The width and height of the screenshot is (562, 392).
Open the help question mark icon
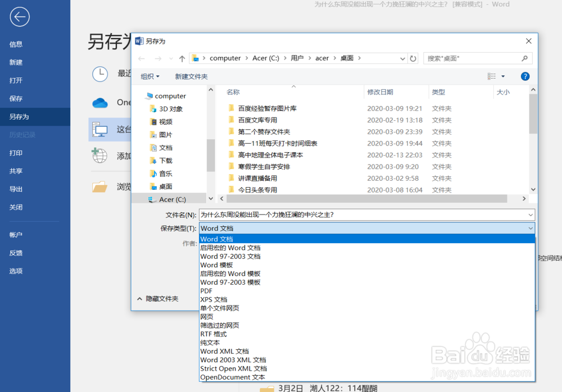[525, 76]
